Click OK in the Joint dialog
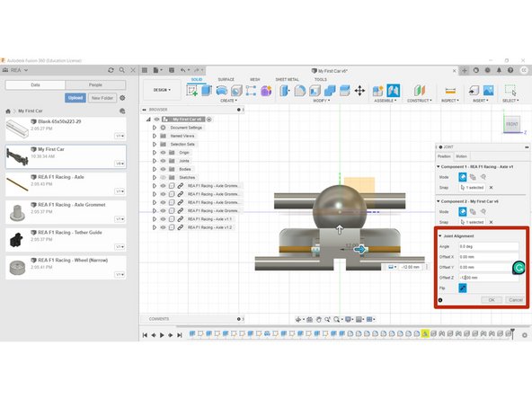 point(492,300)
